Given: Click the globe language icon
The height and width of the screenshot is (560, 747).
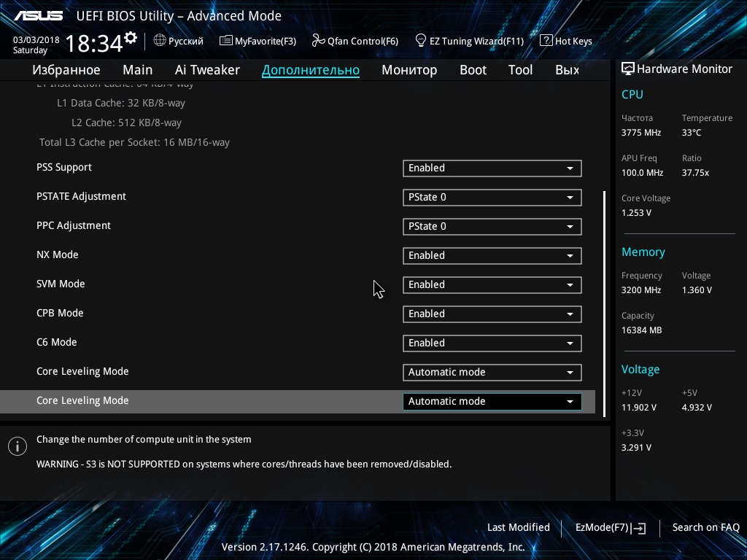Looking at the screenshot, I should coord(160,41).
